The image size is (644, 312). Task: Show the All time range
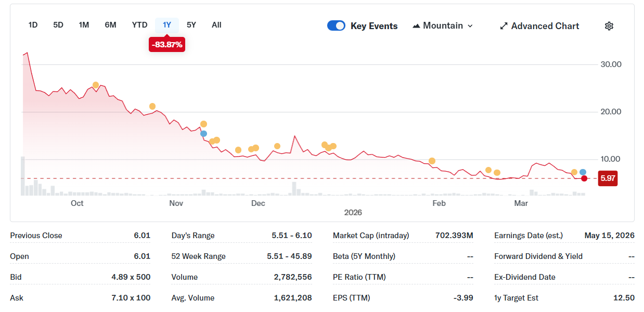point(216,25)
